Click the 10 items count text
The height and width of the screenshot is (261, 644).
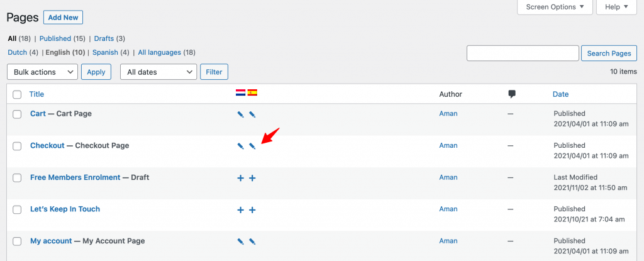[x=623, y=72]
